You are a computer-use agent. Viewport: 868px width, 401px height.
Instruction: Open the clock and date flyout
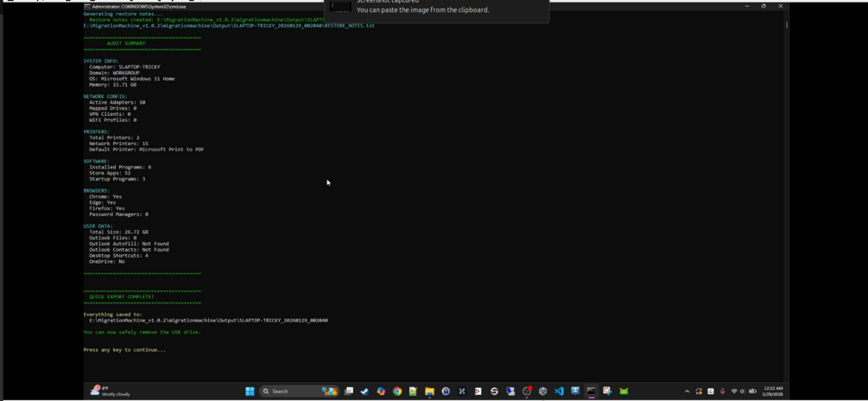[x=775, y=391]
